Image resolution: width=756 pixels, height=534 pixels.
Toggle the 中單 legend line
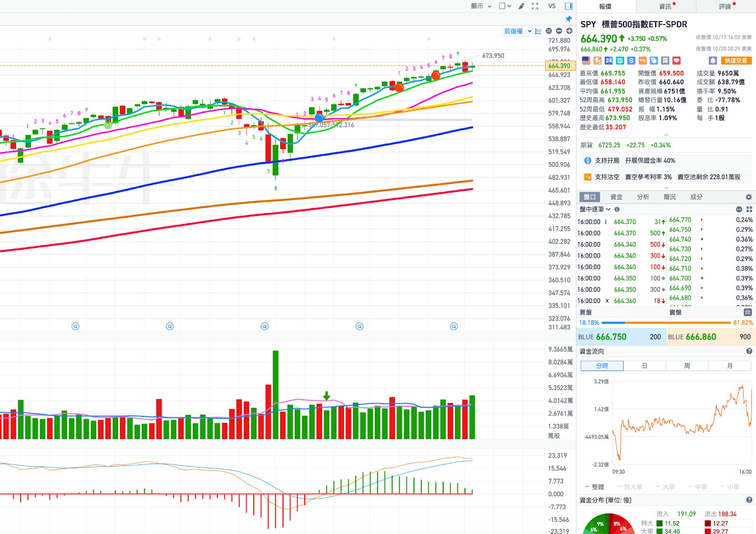pyautogui.click(x=697, y=487)
